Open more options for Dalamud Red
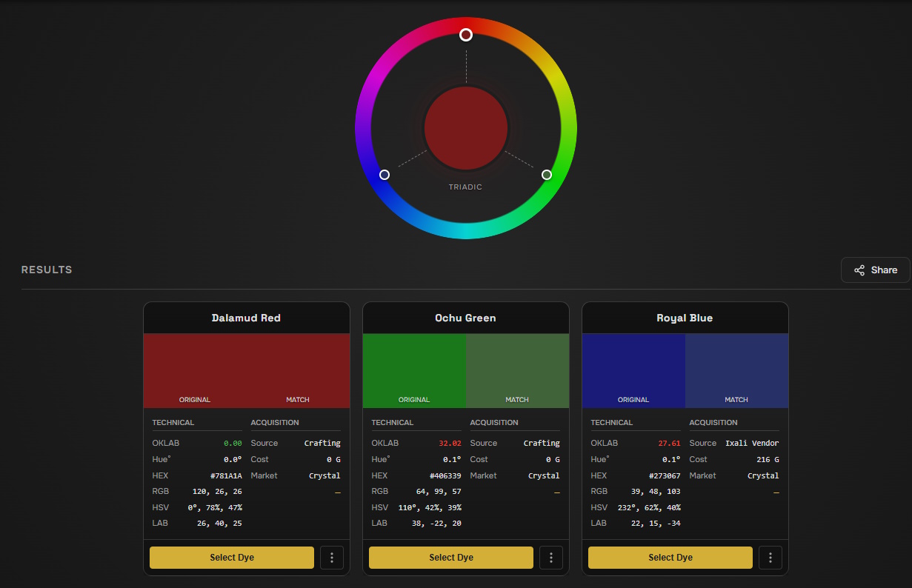Screen dimensions: 912x588 pos(332,558)
